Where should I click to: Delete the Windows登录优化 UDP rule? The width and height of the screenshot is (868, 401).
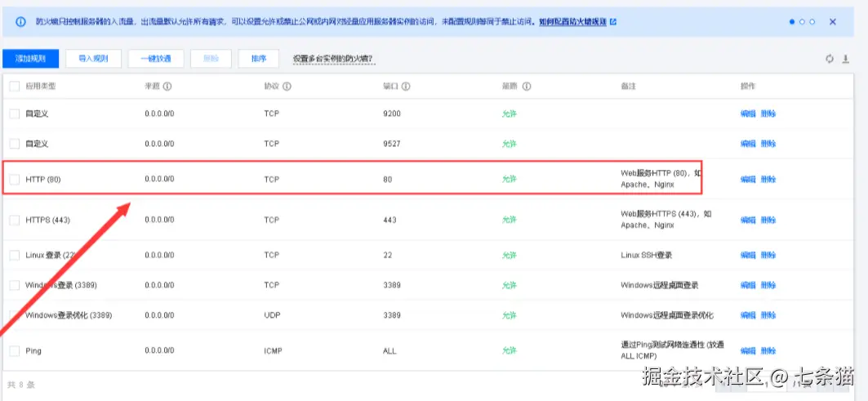point(768,315)
